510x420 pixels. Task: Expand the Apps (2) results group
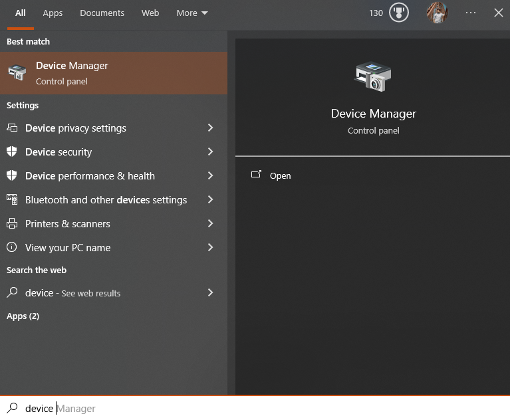click(23, 316)
